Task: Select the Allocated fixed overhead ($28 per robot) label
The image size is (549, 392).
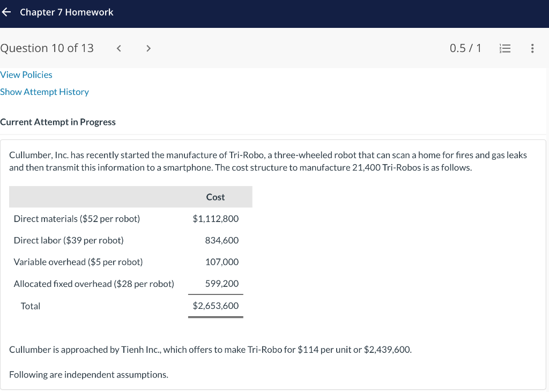Action: [x=94, y=284]
